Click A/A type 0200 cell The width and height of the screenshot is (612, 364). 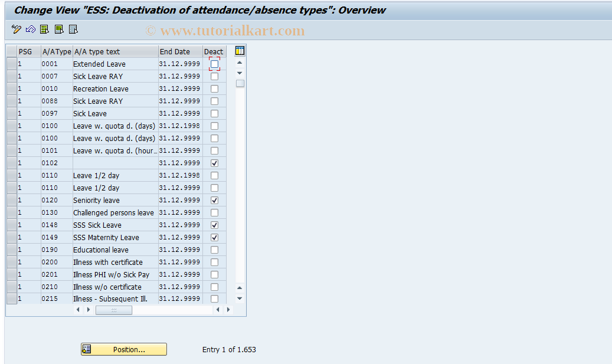coord(57,262)
